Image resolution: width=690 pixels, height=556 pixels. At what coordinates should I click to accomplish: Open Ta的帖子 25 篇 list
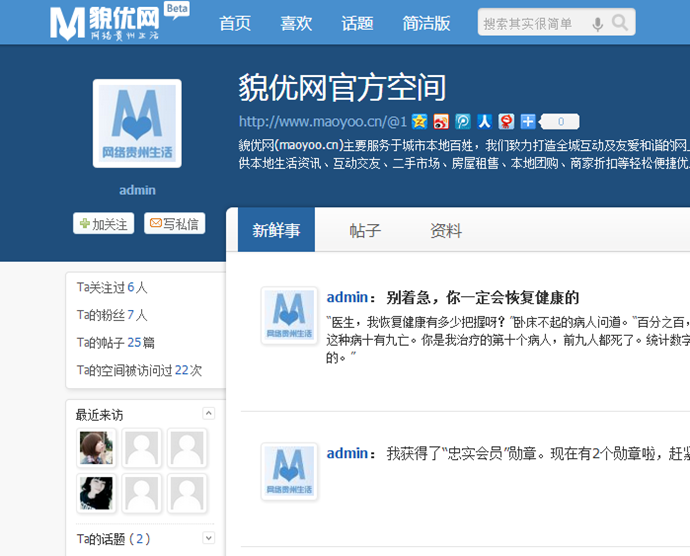click(115, 342)
